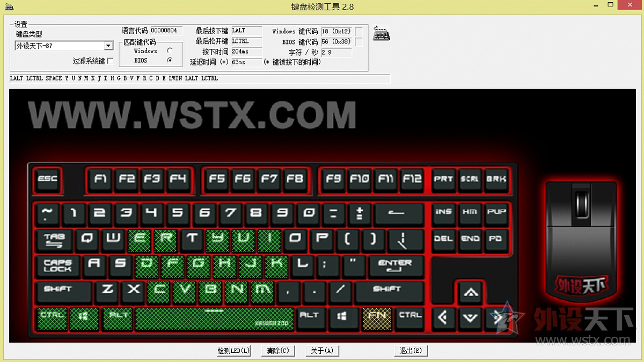Viewport: 644px width, 362px height.
Task: Click the PRT key
Action: [x=443, y=180]
